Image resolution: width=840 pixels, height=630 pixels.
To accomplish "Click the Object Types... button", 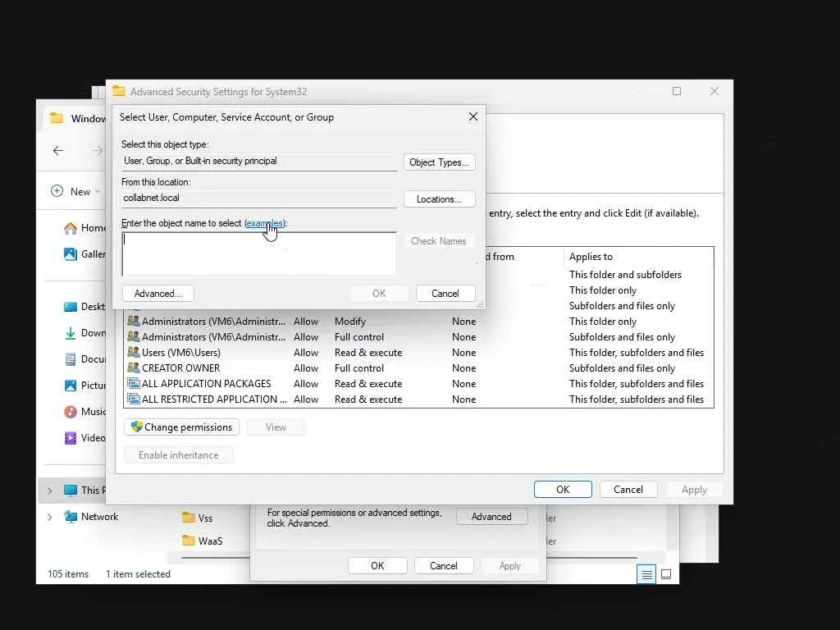I will click(x=439, y=162).
